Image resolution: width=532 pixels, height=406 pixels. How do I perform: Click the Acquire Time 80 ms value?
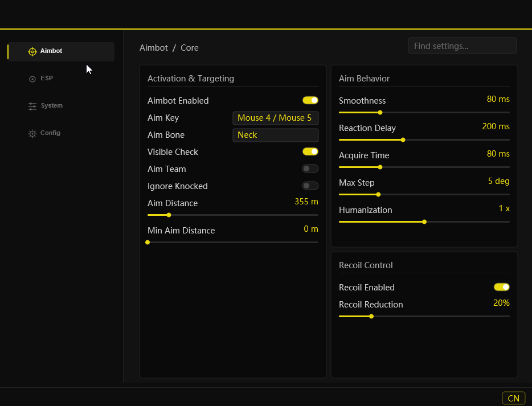coord(498,154)
